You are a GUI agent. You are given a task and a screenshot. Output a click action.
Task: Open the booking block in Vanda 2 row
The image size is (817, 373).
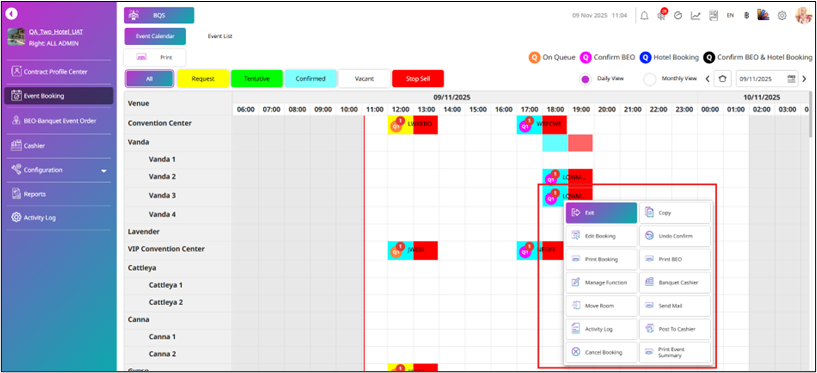[x=567, y=178]
